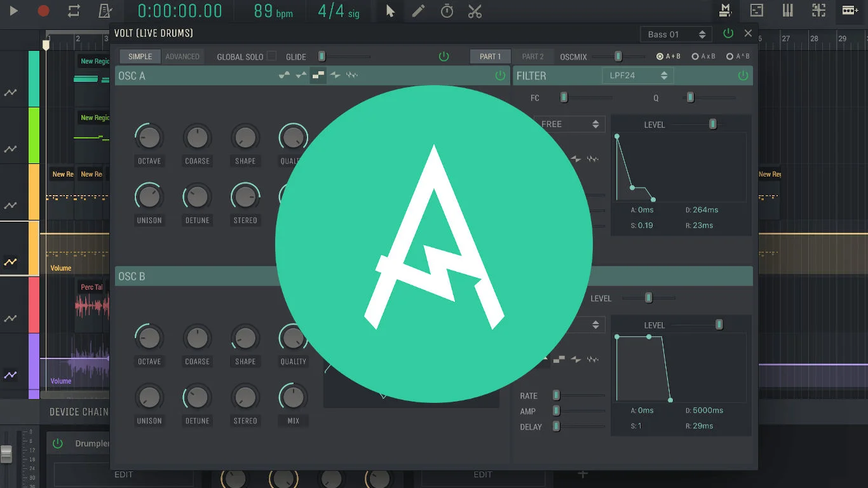The image size is (868, 488).
Task: Switch to the SIMPLE tab
Action: click(140, 57)
